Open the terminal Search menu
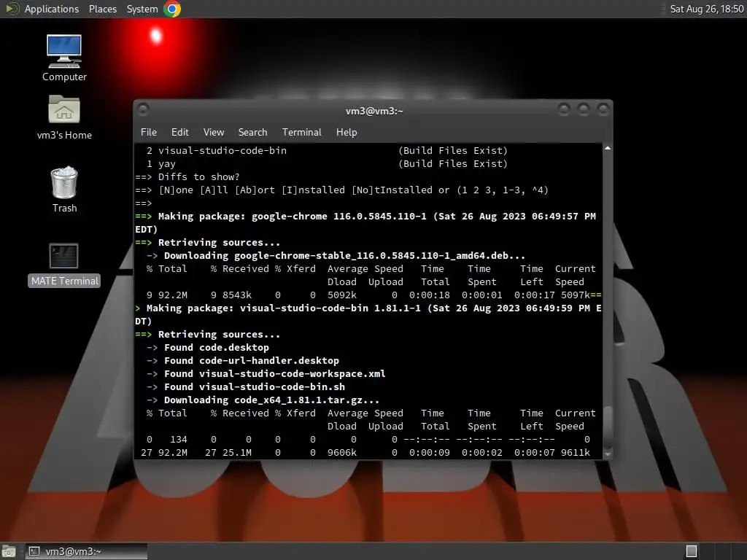Viewport: 747px width, 560px height. (252, 132)
